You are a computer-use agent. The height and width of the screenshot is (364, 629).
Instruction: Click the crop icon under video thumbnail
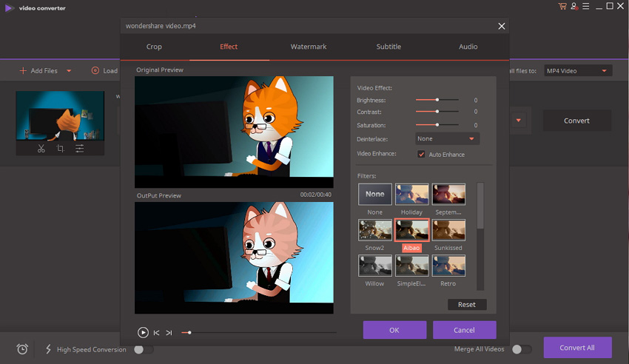[60, 149]
